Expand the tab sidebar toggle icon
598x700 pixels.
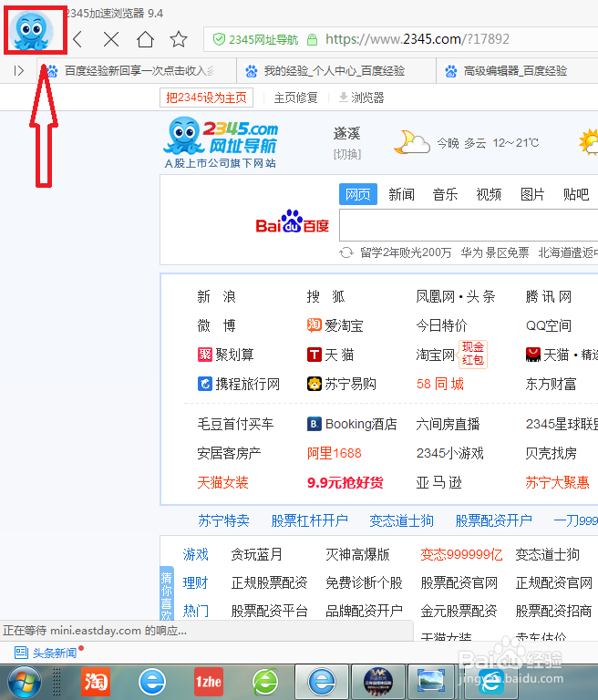18,70
